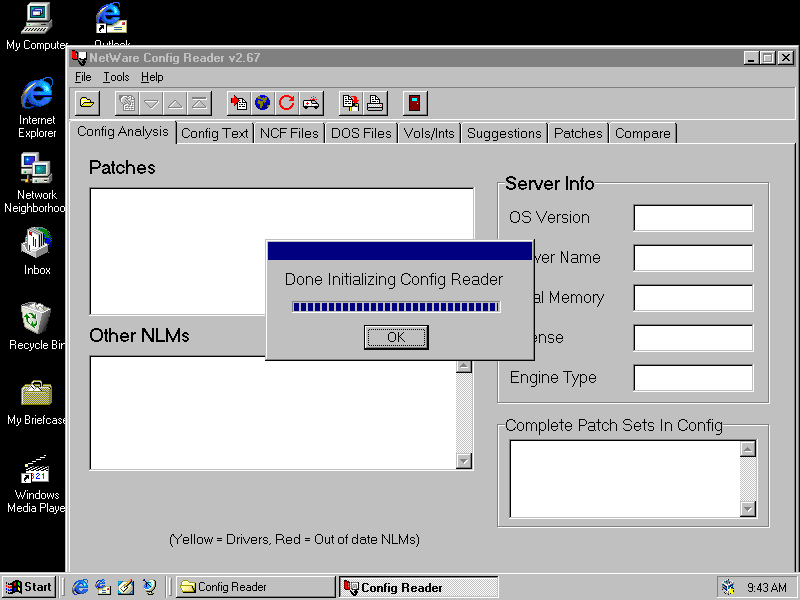
Task: Open My Computer desktop icon
Action: pos(37,27)
